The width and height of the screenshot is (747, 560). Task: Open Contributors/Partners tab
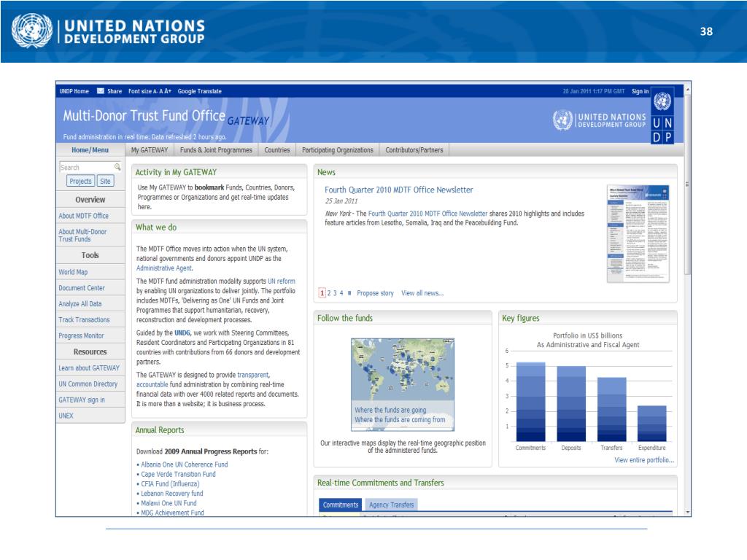coord(414,150)
